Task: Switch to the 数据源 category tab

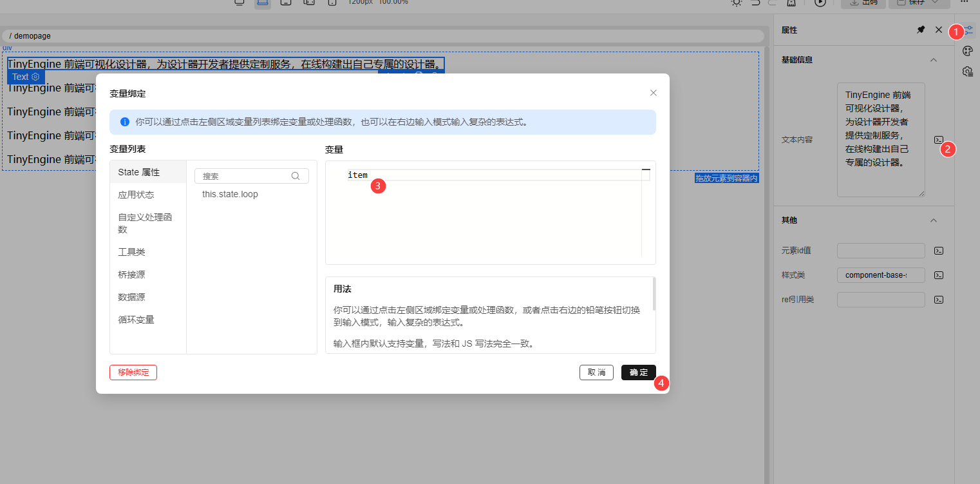Action: (x=135, y=296)
